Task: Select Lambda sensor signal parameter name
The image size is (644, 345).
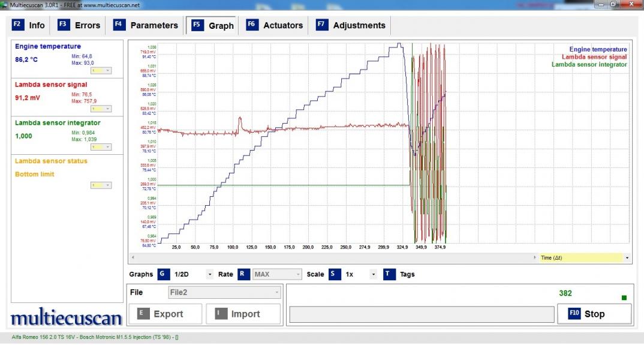Action: click(x=51, y=85)
